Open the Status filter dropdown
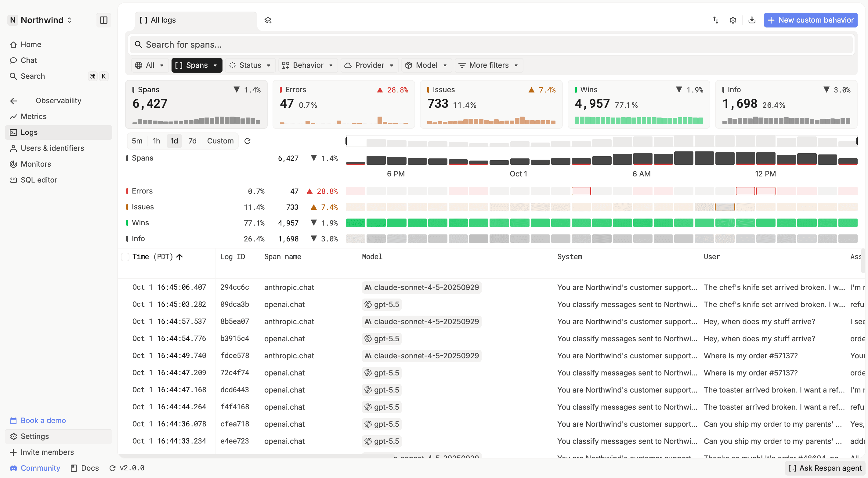Image resolution: width=868 pixels, height=478 pixels. point(250,65)
